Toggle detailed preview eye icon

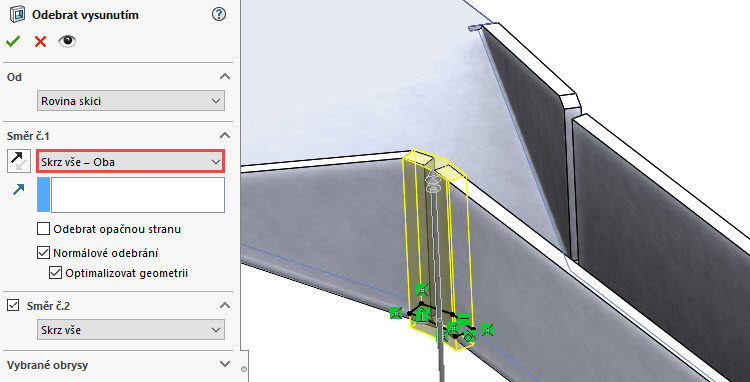tap(67, 41)
